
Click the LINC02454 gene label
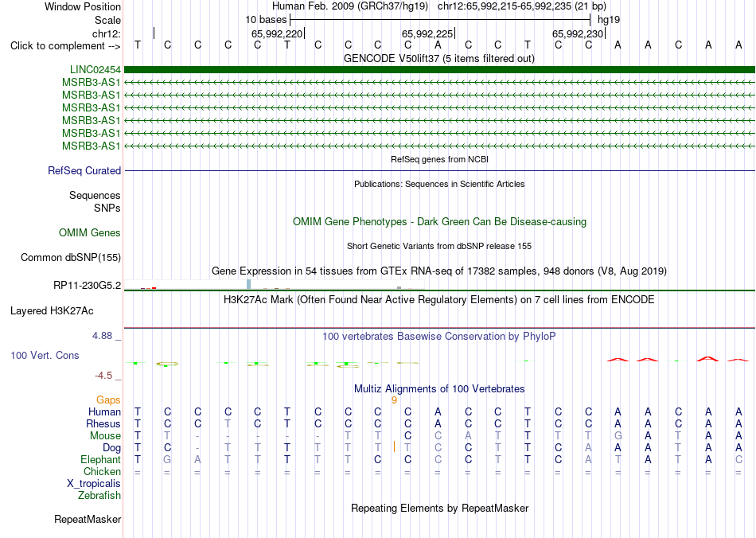coord(95,70)
